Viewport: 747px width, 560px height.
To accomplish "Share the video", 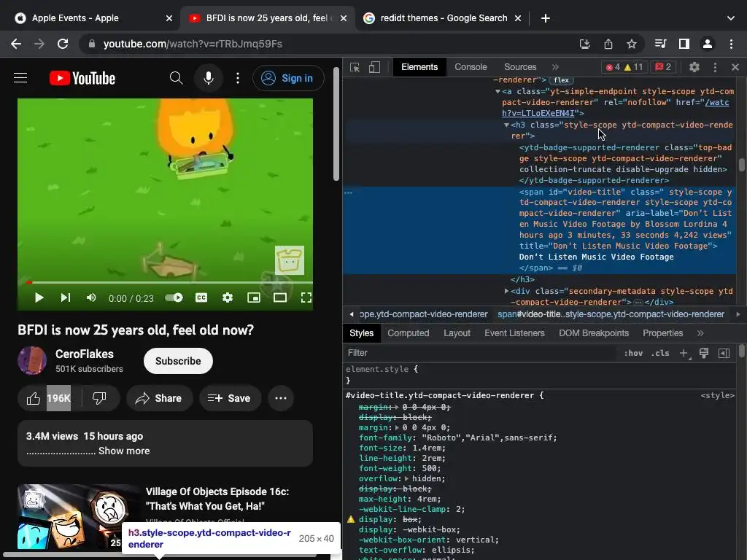I will pyautogui.click(x=158, y=398).
